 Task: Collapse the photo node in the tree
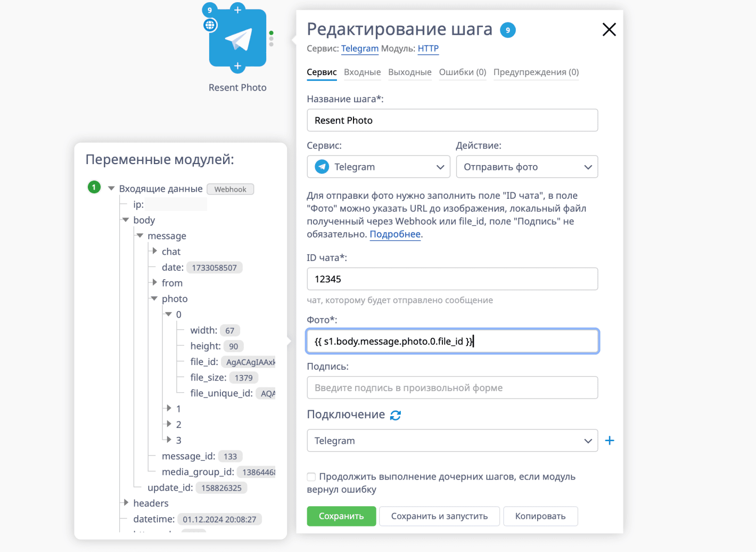coord(155,299)
